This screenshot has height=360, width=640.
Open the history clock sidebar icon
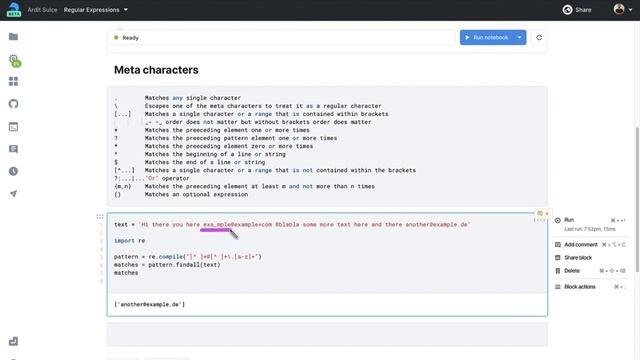pyautogui.click(x=13, y=171)
